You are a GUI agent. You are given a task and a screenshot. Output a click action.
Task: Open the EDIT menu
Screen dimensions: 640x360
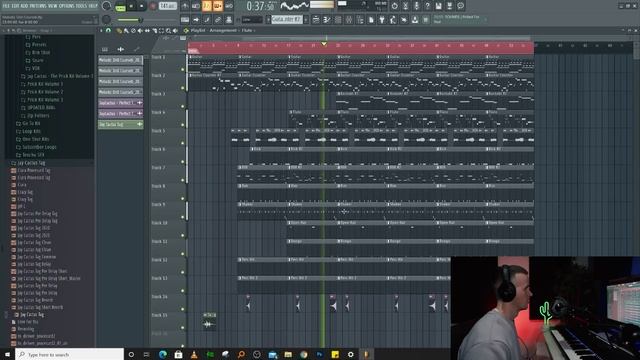(x=15, y=6)
